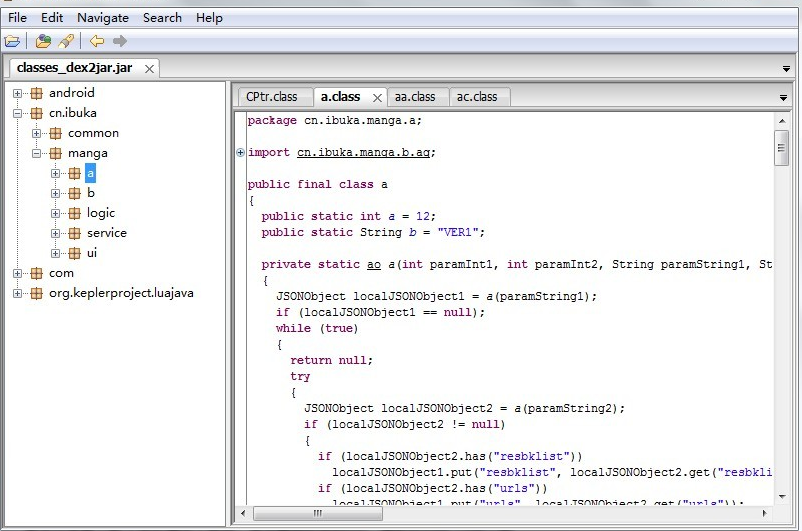Screen dimensions: 802x531
Task: Click the Open Type toolbar icon
Action: 43,41
